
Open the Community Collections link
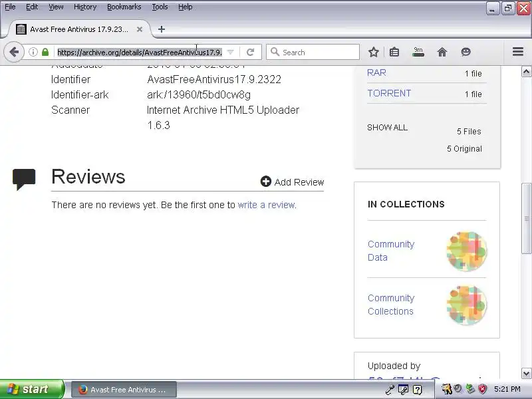391,305
